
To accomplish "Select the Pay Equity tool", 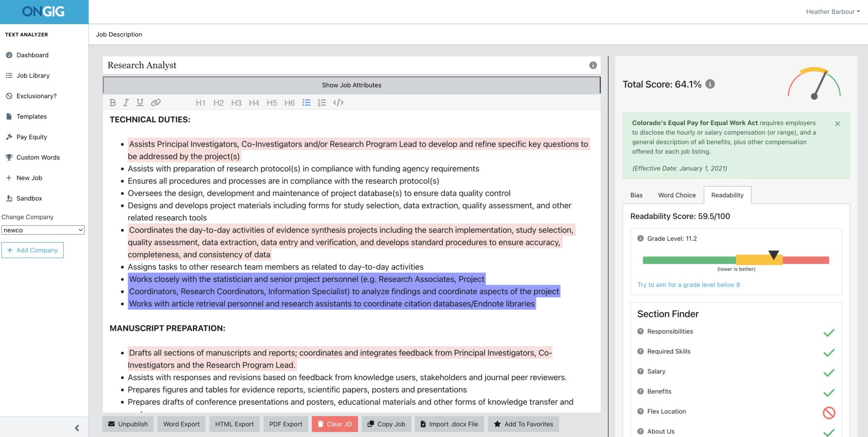I will [x=32, y=137].
